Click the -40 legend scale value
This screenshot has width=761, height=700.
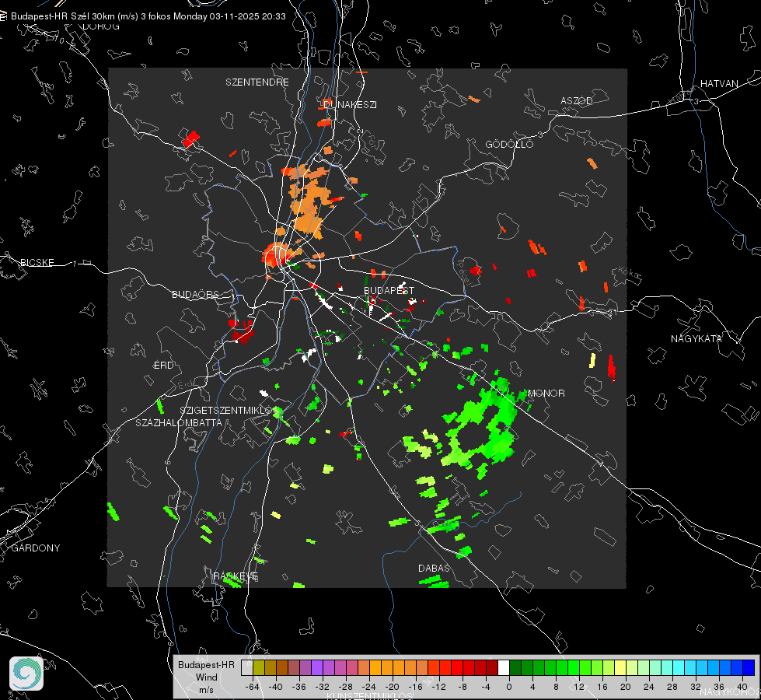[276, 687]
